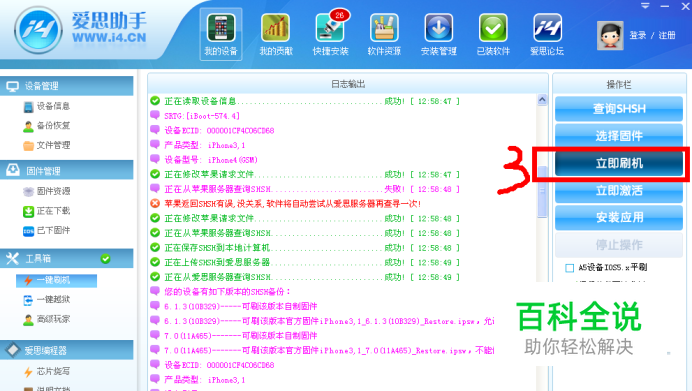Click log scrollbar up arrow
Image resolution: width=692 pixels, height=391 pixels.
[542, 100]
